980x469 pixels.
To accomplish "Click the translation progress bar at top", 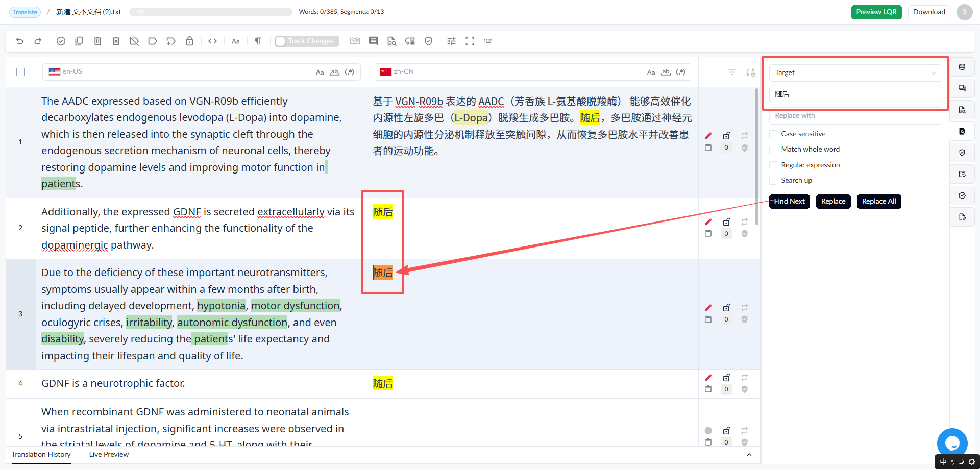I will (211, 12).
